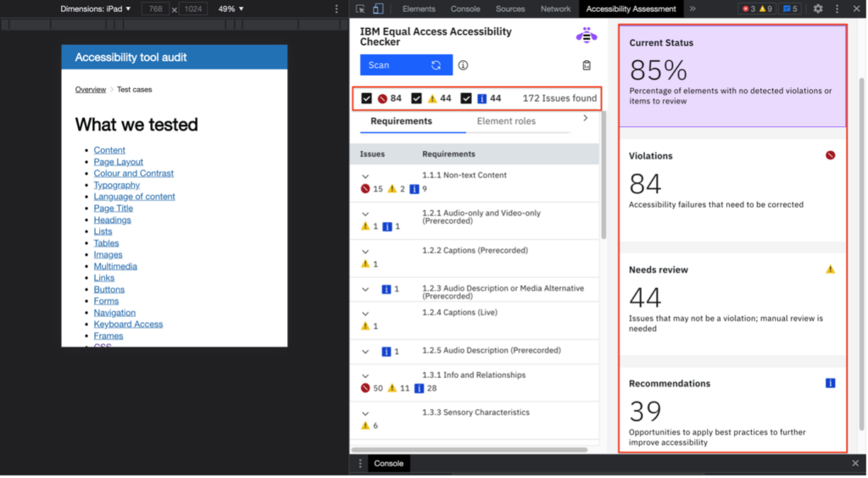Click the blue messages count badge
Screen dimensions: 868x478
tap(790, 8)
